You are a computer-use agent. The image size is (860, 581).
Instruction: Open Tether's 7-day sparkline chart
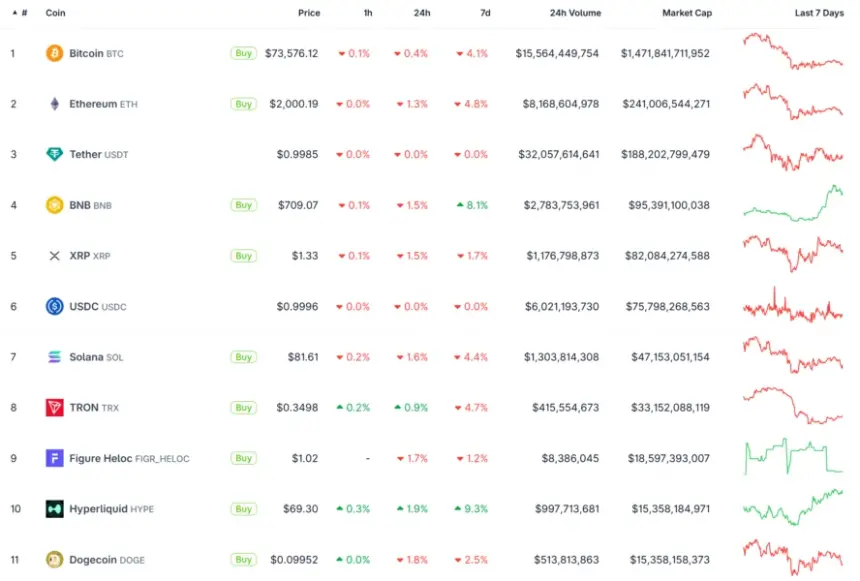(793, 153)
